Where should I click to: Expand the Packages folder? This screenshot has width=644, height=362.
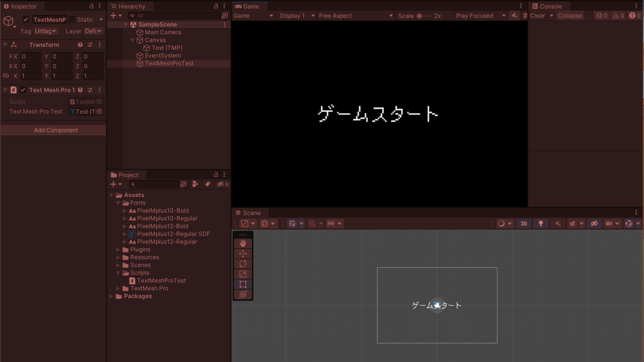pos(111,296)
